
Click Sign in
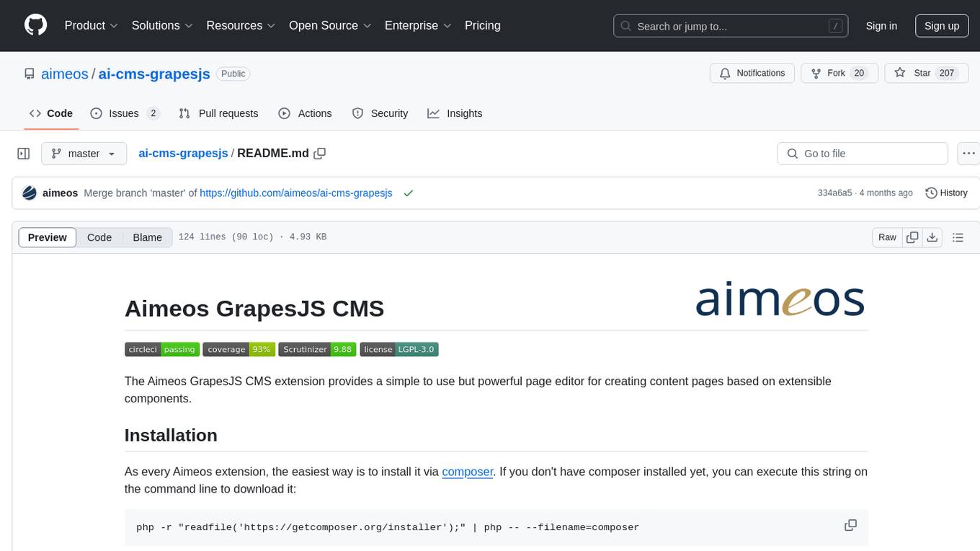881,25
